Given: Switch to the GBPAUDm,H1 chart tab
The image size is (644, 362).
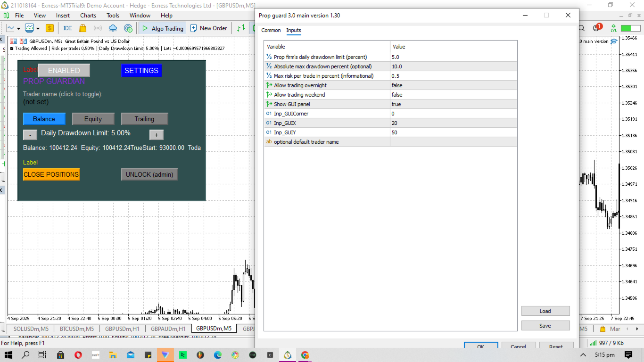Looking at the screenshot, I should (168, 329).
